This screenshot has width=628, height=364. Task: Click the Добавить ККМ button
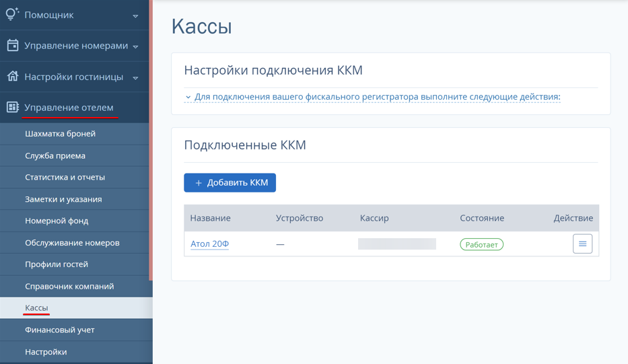pos(230,182)
